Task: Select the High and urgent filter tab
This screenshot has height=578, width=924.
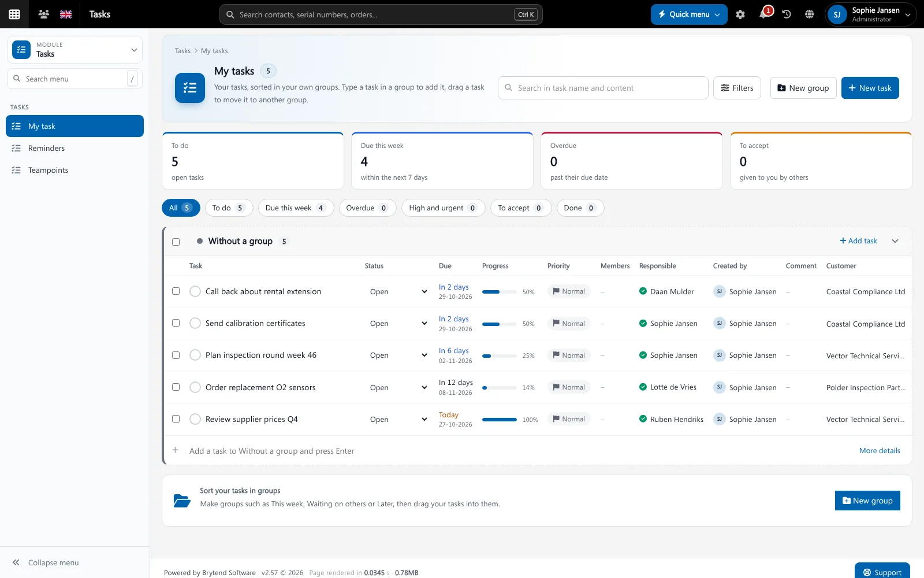Action: (x=443, y=208)
